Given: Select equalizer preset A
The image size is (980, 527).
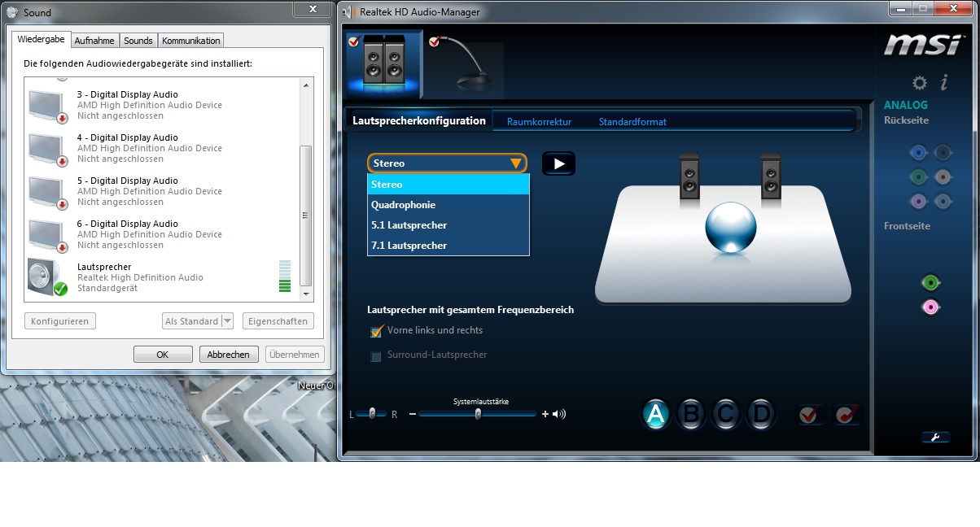Looking at the screenshot, I should pyautogui.click(x=656, y=415).
